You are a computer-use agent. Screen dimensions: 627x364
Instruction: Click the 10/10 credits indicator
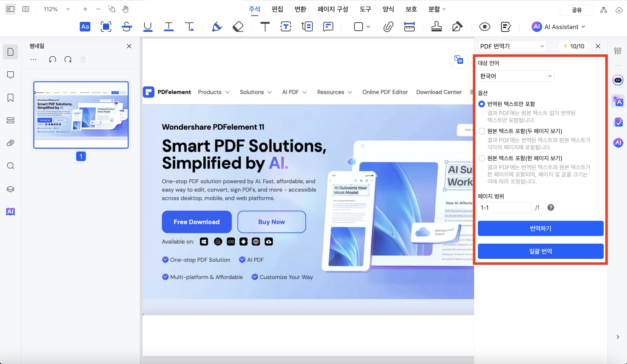[x=574, y=46]
